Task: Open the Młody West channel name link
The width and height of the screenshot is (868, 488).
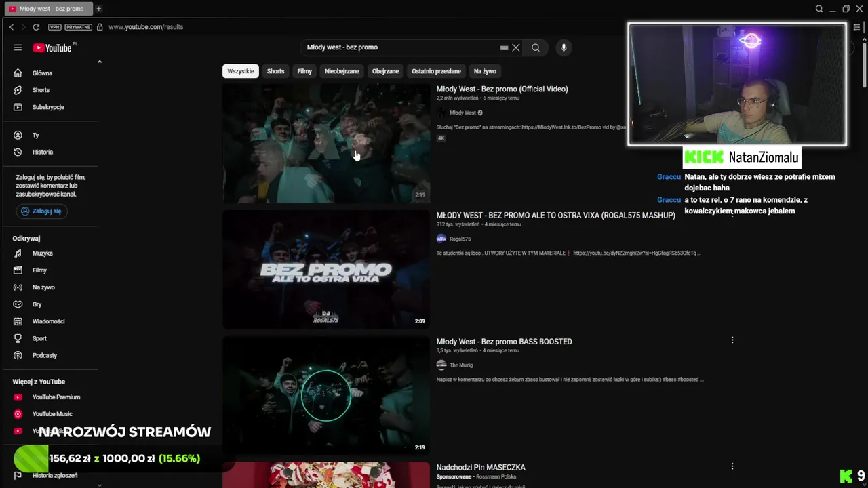Action: coord(462,113)
